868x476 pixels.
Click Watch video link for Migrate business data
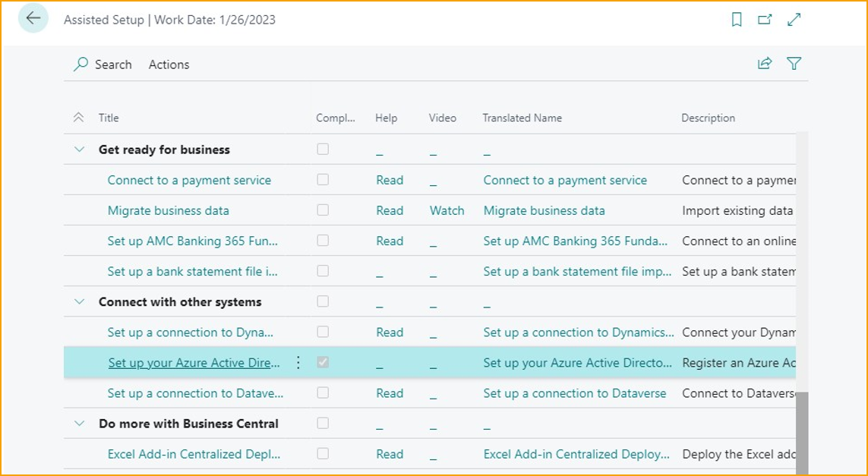coord(447,210)
